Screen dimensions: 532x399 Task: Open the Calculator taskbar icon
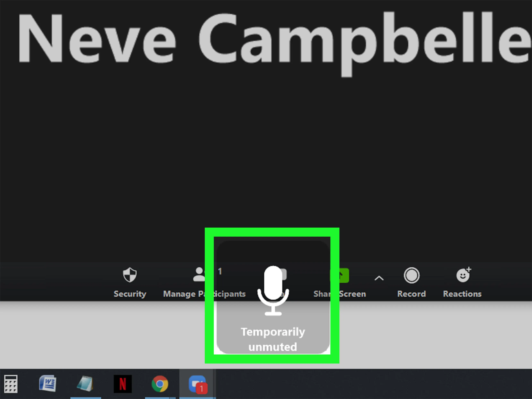(11, 384)
